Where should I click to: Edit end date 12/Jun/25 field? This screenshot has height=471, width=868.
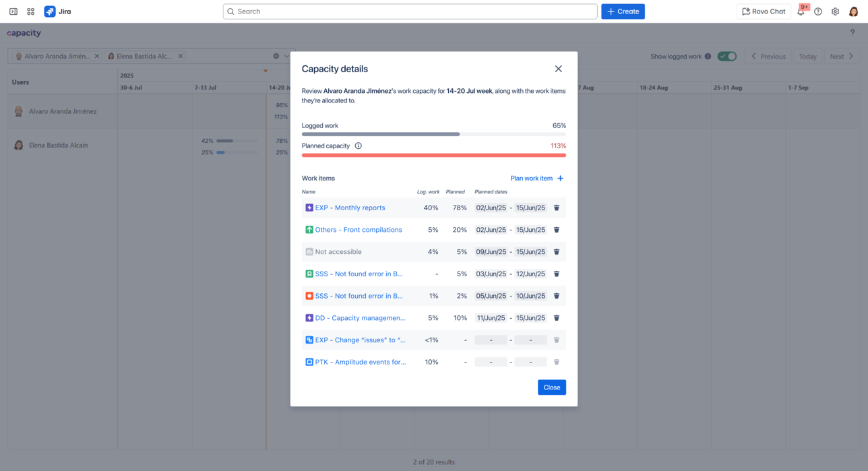(x=530, y=274)
